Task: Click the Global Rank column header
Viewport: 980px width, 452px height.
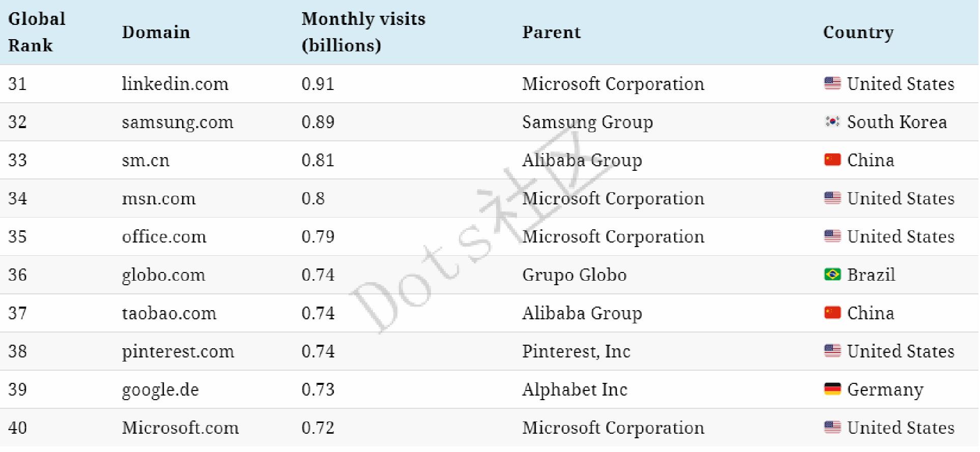Action: pos(37,32)
